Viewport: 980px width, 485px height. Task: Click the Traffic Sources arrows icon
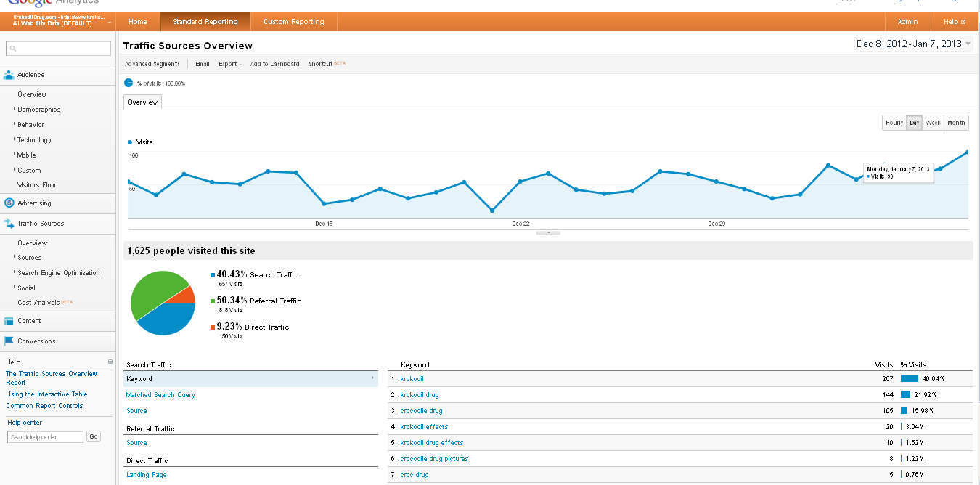(9, 224)
